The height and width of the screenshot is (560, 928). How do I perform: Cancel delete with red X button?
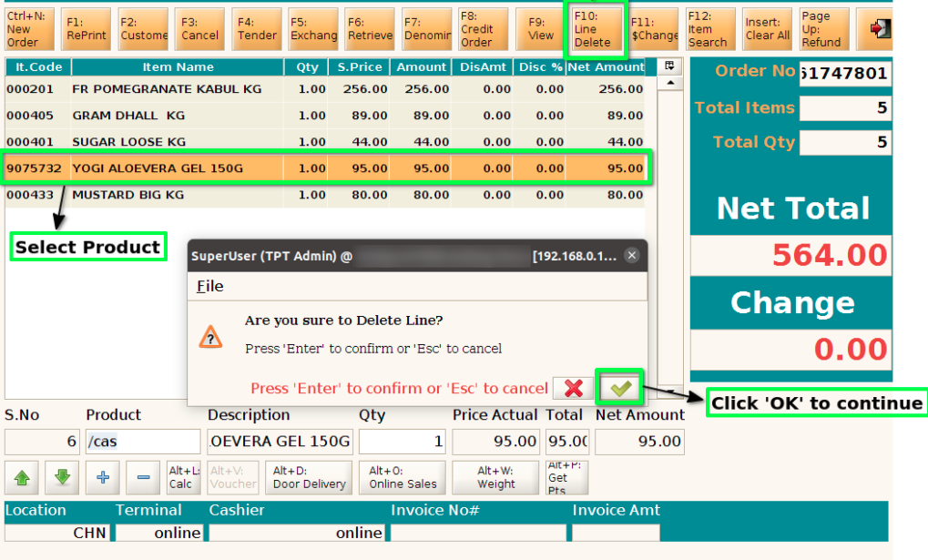click(x=574, y=388)
